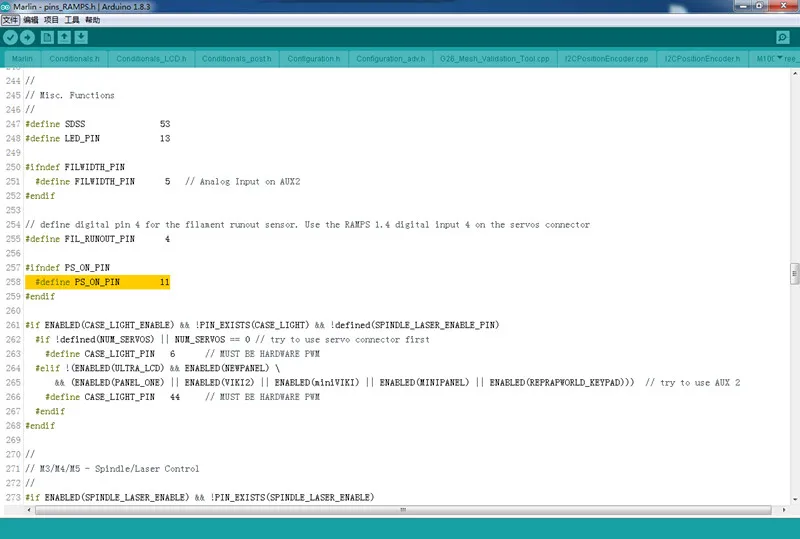Click the '// M3/M4/M5 - Spindle/Laser Control' comment
The image size is (800, 539).
pyautogui.click(x=112, y=469)
